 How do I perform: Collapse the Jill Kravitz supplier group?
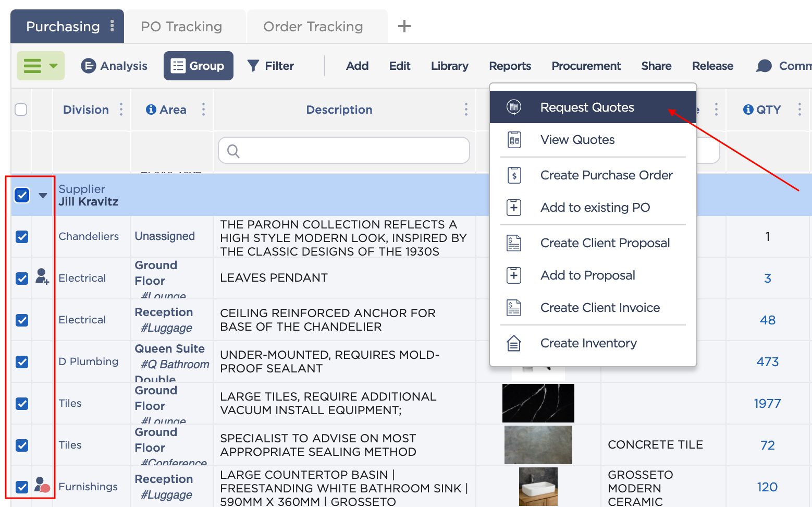(x=43, y=196)
